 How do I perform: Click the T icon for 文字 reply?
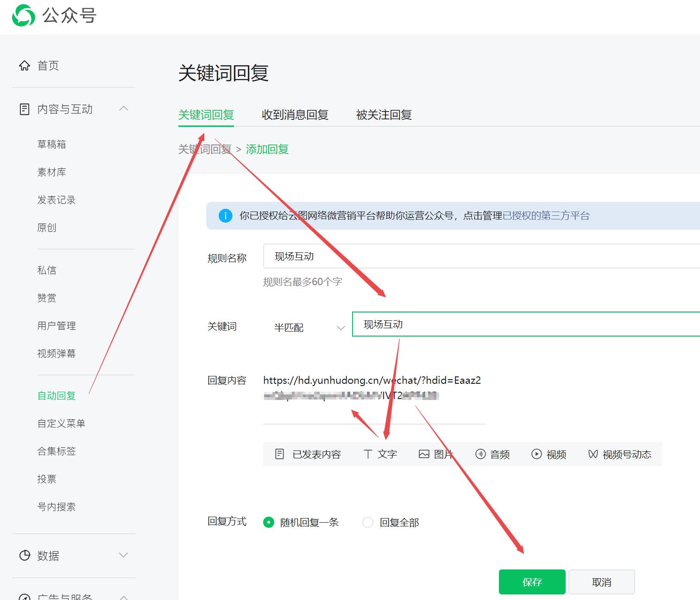368,454
